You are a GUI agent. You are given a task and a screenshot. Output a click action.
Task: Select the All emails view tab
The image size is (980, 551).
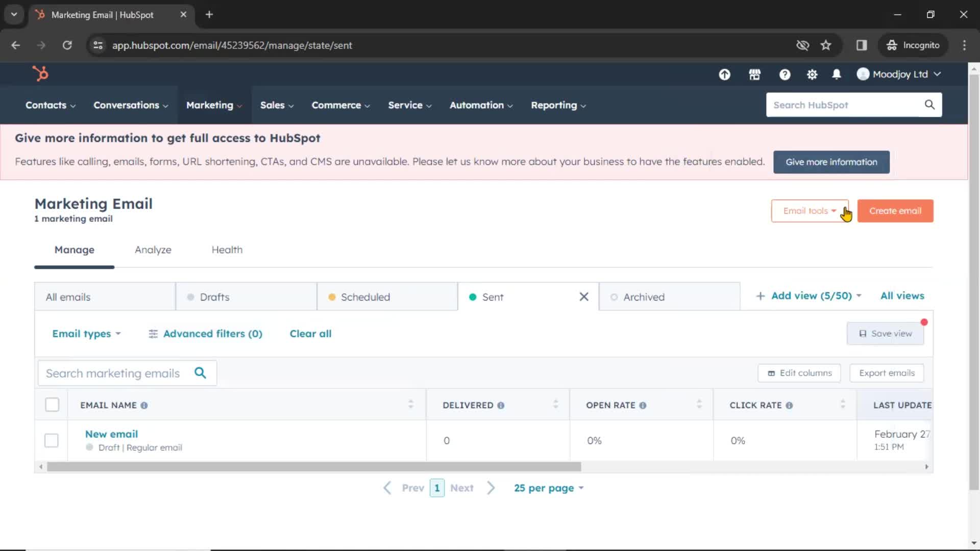click(105, 297)
